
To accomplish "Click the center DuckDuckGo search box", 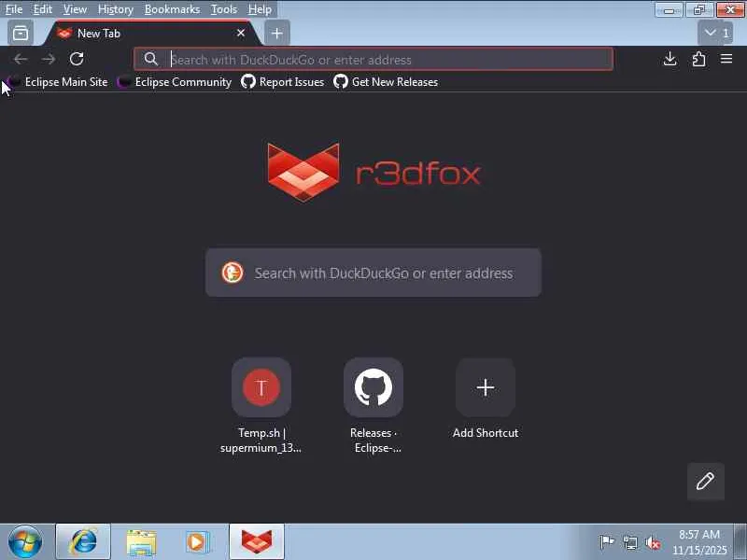I will [373, 273].
